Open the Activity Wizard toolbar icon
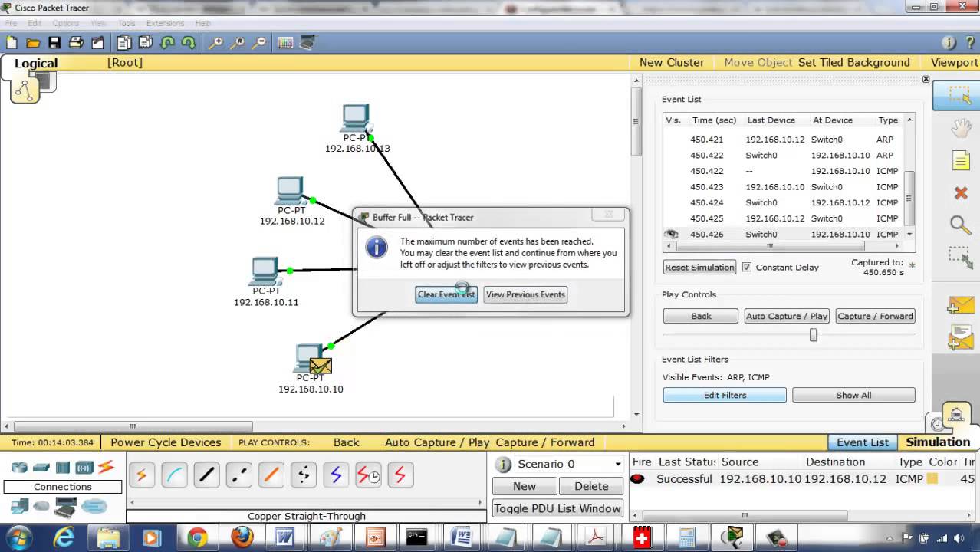The height and width of the screenshot is (552, 980). coord(98,43)
